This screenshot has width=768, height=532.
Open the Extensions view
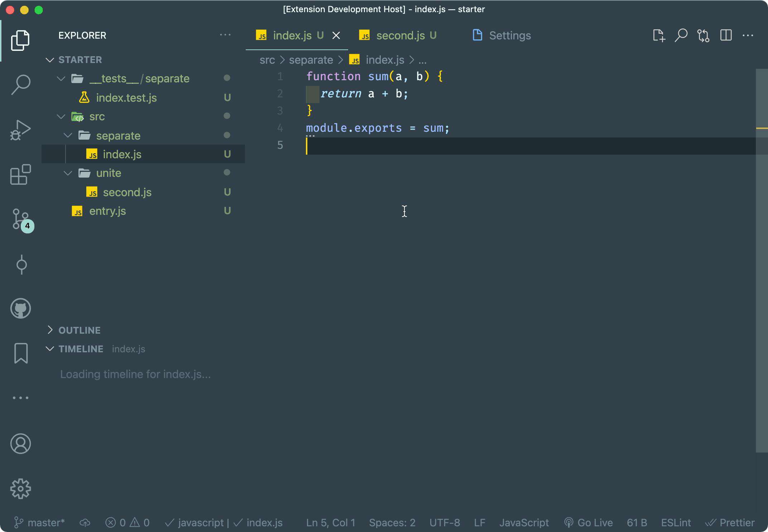(20, 174)
